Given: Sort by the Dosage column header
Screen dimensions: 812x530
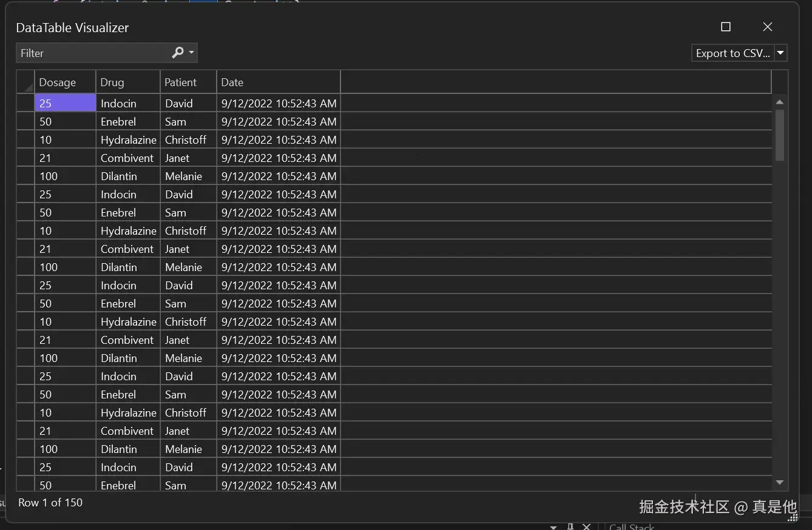Looking at the screenshot, I should pyautogui.click(x=65, y=82).
